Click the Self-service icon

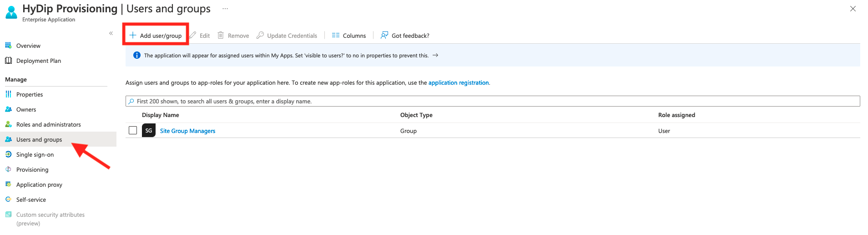point(8,199)
